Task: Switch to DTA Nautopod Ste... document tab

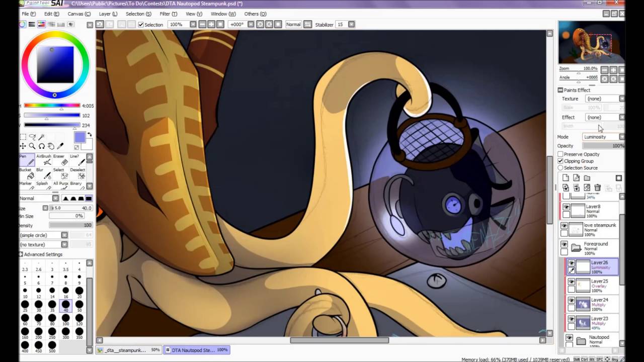Action: pyautogui.click(x=197, y=350)
